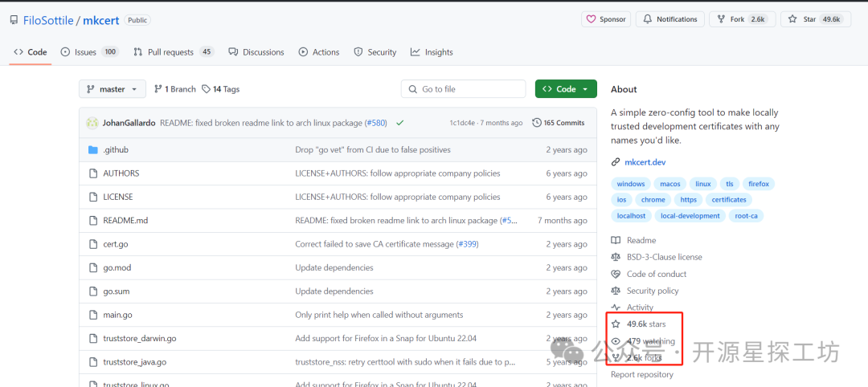This screenshot has height=387, width=868.
Task: Click the file icon beside AUTHORS
Action: 93,173
